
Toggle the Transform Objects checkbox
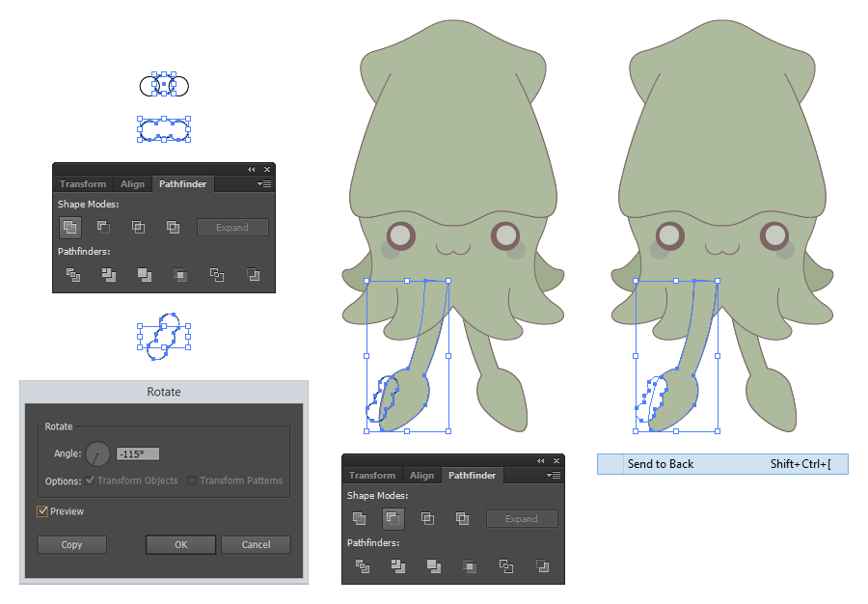91,480
